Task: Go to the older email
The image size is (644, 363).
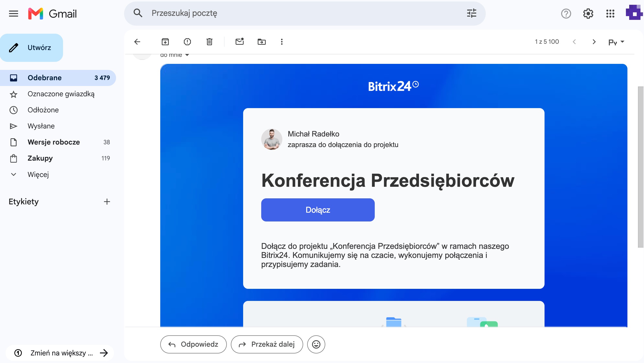Action: pyautogui.click(x=594, y=42)
